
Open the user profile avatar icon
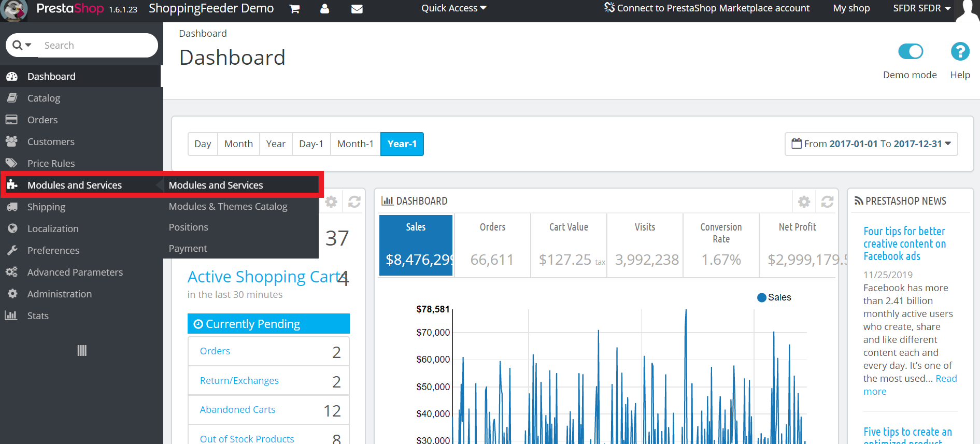coord(968,11)
